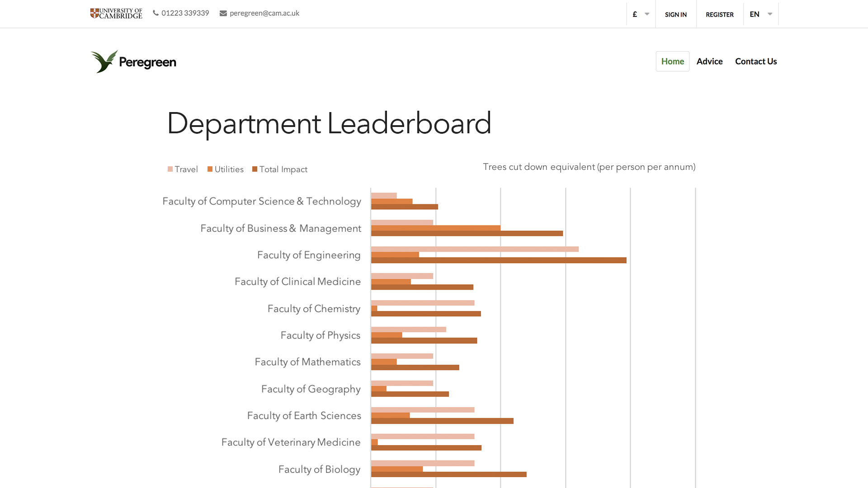The width and height of the screenshot is (868, 488).
Task: Open the currency pound dropdown arrow
Action: click(x=647, y=14)
